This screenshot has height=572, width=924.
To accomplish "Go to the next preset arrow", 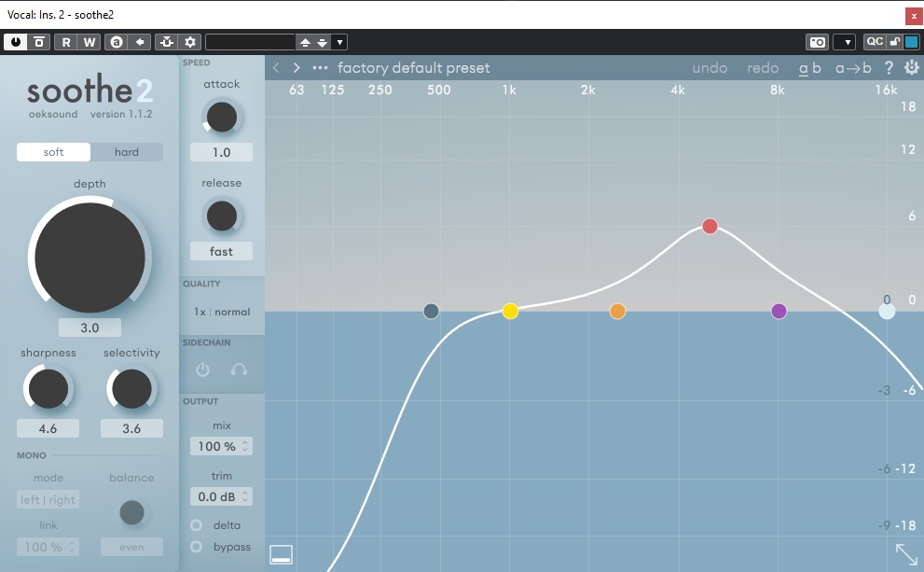I will (x=297, y=68).
